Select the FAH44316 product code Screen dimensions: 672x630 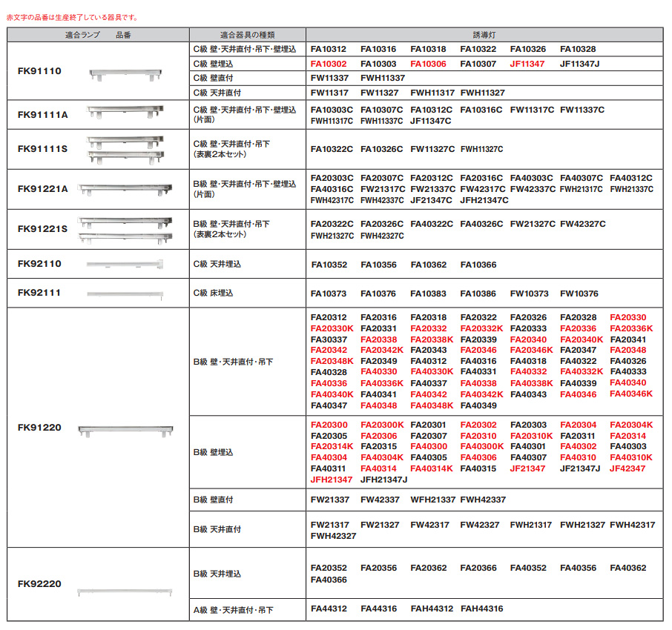point(481,609)
